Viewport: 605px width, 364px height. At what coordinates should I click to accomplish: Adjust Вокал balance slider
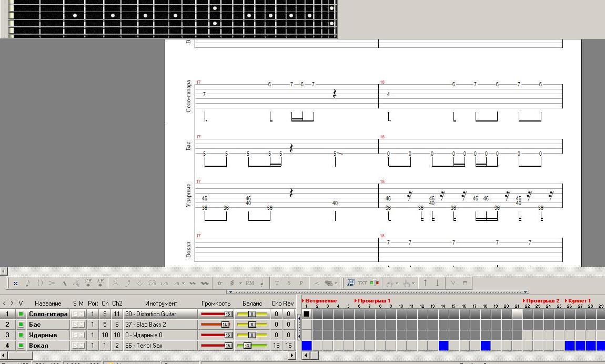pos(252,346)
